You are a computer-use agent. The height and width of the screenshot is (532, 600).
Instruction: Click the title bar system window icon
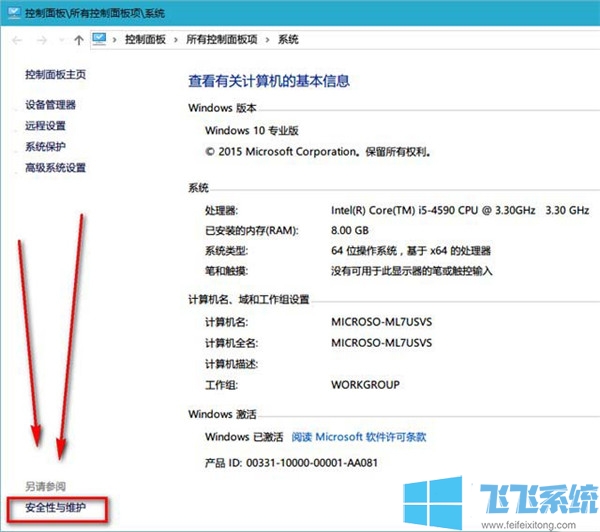[14, 13]
